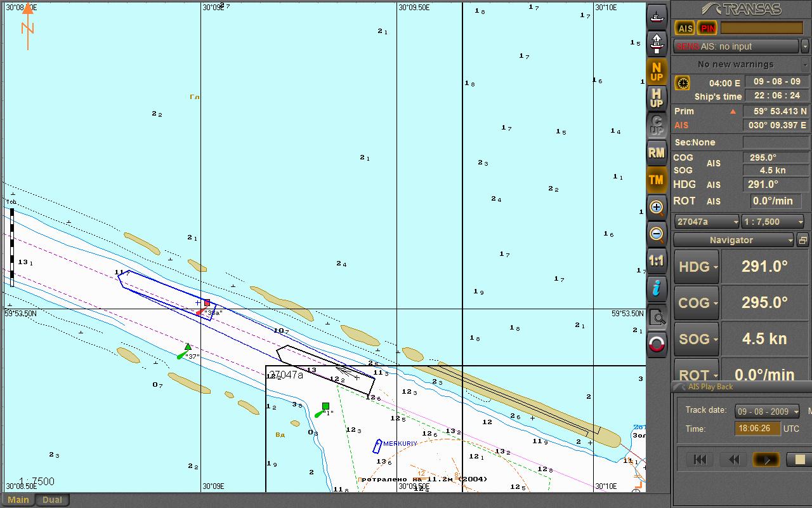This screenshot has width=812, height=508.
Task: Zoom in on the chart
Action: (x=657, y=207)
